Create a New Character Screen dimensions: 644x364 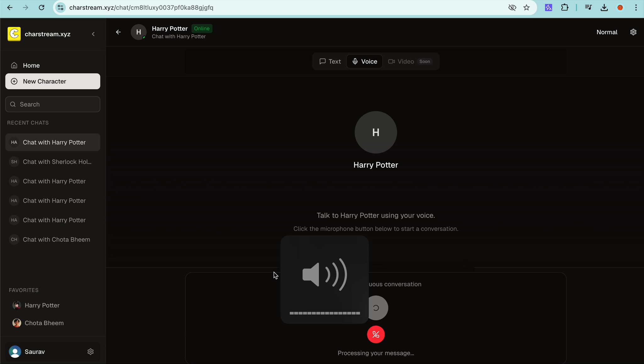click(x=53, y=81)
